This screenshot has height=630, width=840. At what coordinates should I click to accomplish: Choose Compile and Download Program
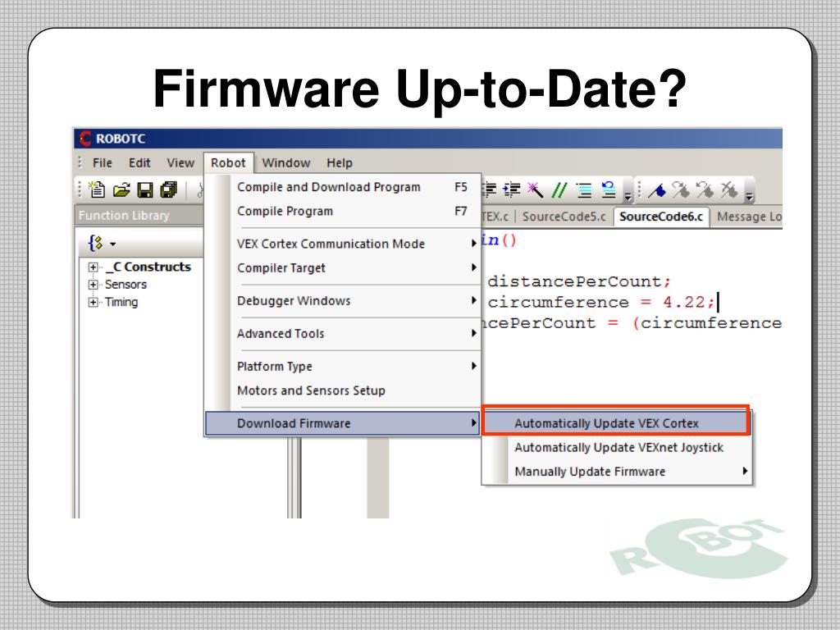click(x=342, y=187)
